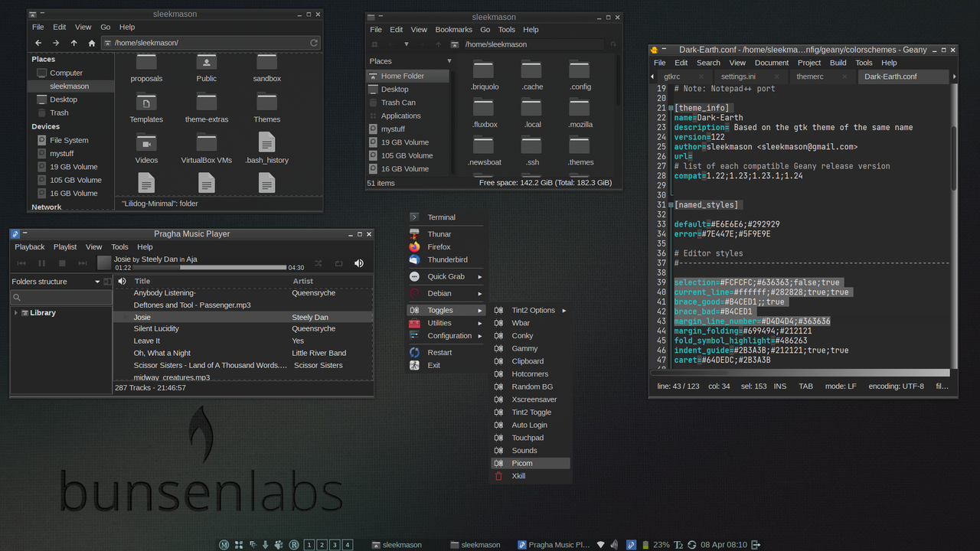Launch Firefox from the Openbox menu

[x=446, y=246]
